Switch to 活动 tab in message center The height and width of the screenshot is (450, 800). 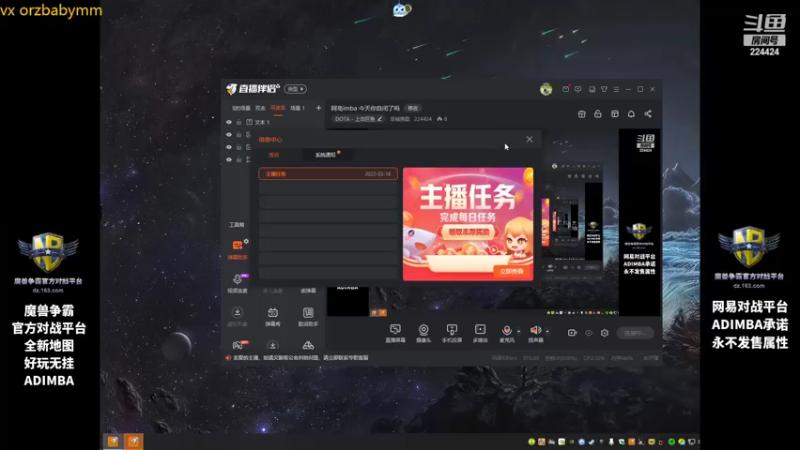pyautogui.click(x=274, y=155)
